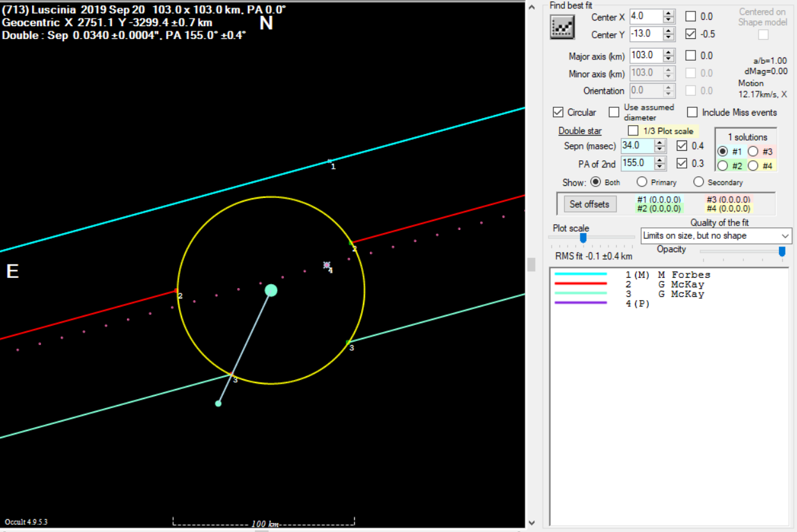This screenshot has height=532, width=797.
Task: Untick the 0.4 checkbox next to Sepn
Action: 681,146
